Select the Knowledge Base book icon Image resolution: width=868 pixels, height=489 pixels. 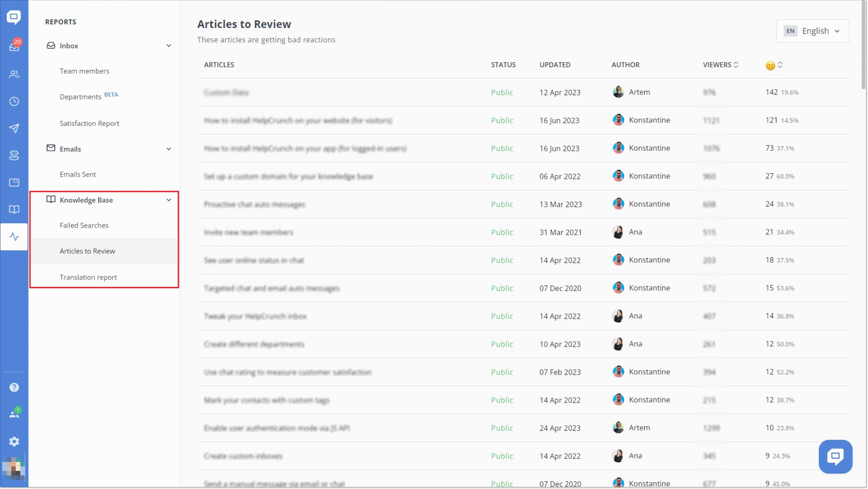14,209
